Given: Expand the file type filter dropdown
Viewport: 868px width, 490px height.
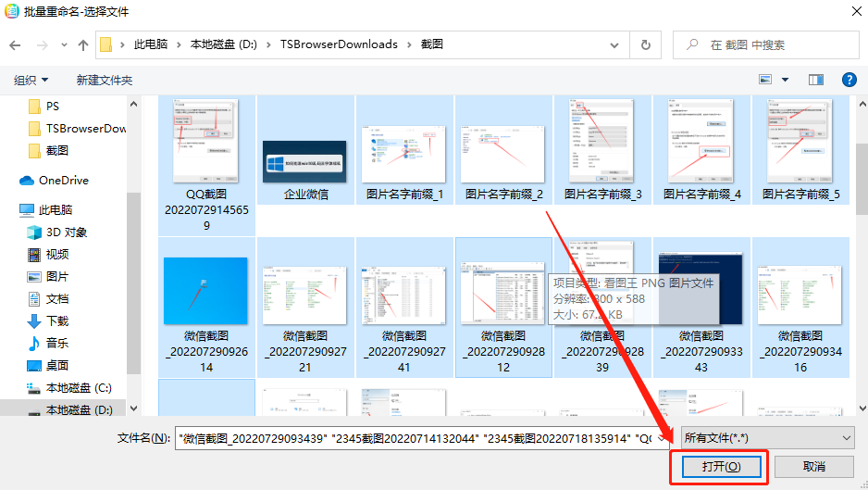Looking at the screenshot, I should coord(766,437).
